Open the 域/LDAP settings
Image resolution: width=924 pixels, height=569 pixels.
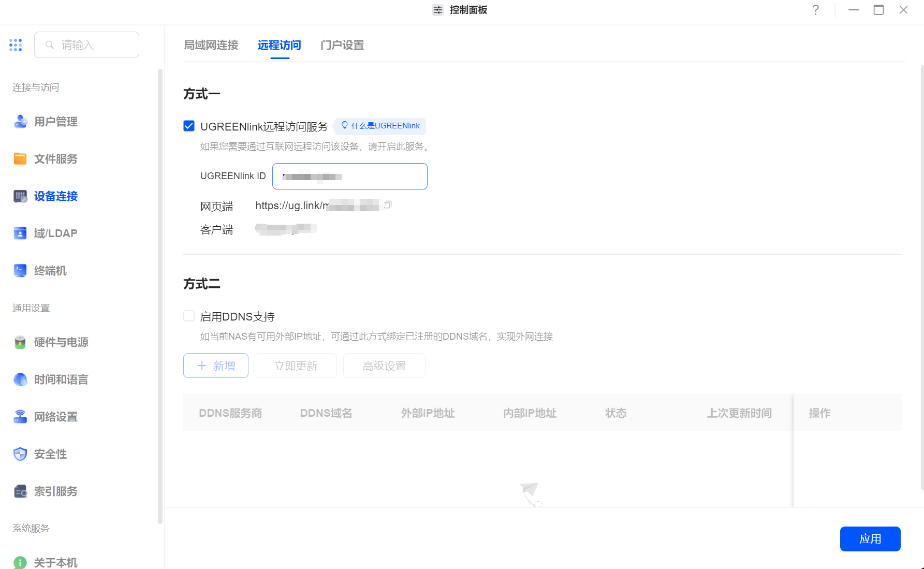54,233
